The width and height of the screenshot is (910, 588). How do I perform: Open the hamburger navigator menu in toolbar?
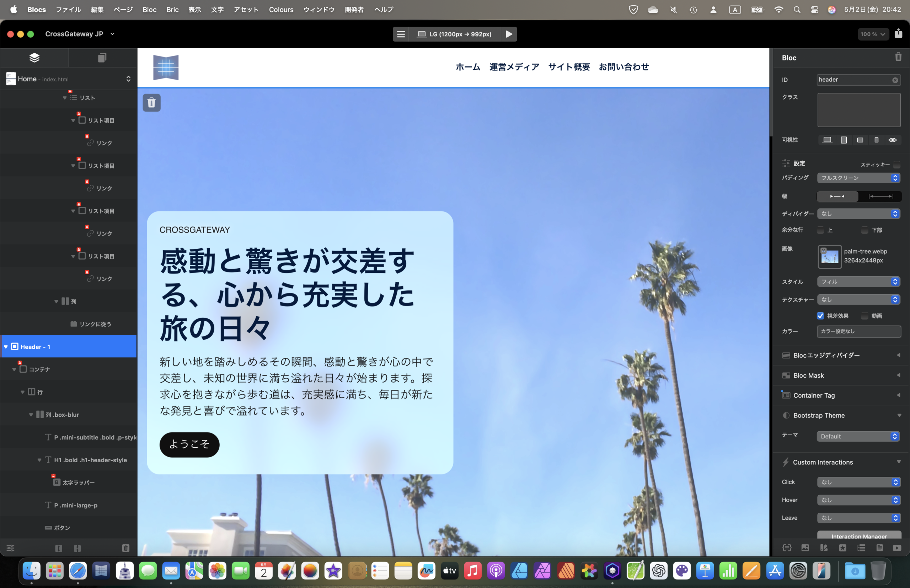tap(401, 34)
